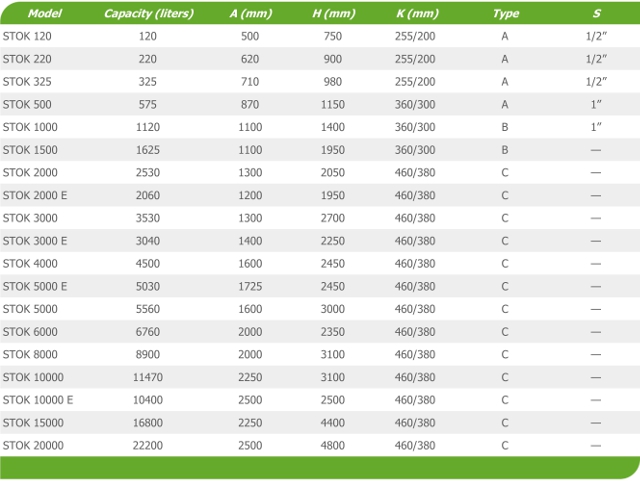Click the 1725 A-dimension value
The image size is (640, 481).
250,286
